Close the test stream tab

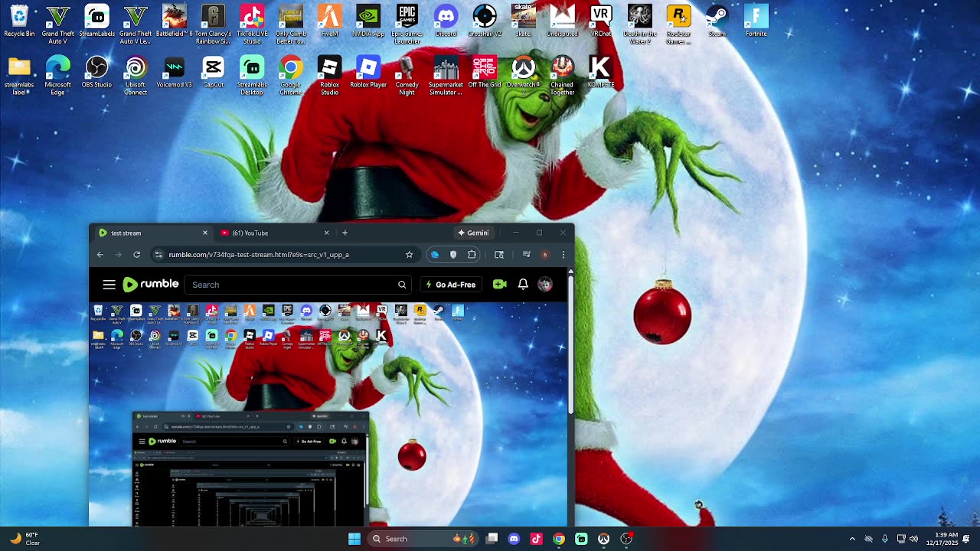pos(204,233)
